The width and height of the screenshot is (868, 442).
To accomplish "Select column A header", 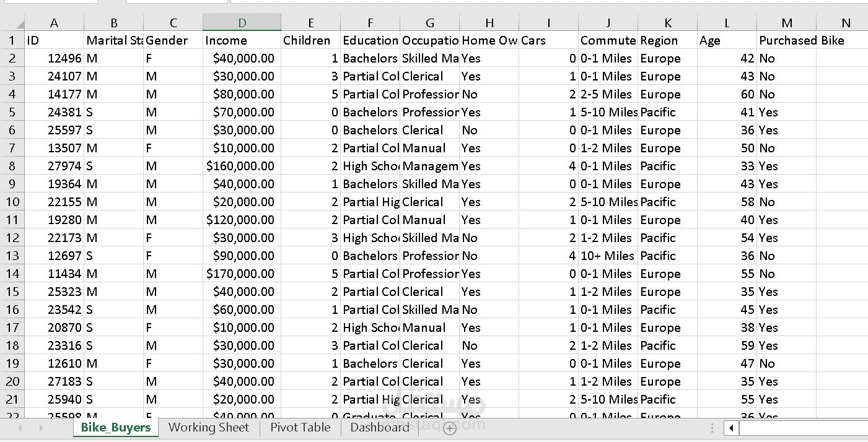I will (x=55, y=23).
